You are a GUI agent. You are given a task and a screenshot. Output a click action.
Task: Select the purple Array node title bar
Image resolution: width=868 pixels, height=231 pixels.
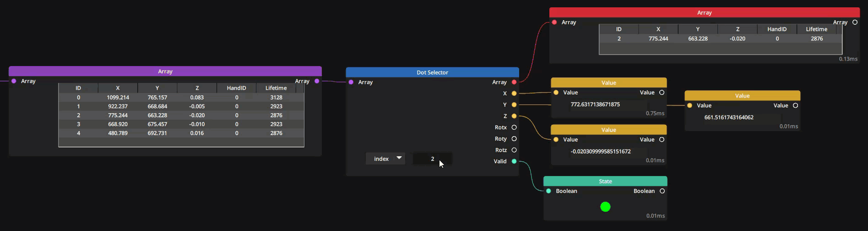165,71
